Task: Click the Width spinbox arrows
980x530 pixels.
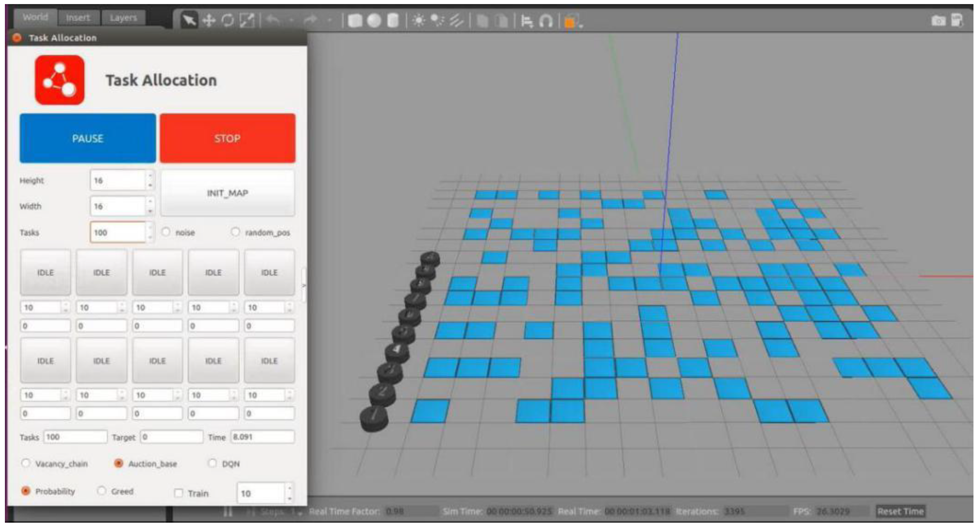Action: [150, 206]
